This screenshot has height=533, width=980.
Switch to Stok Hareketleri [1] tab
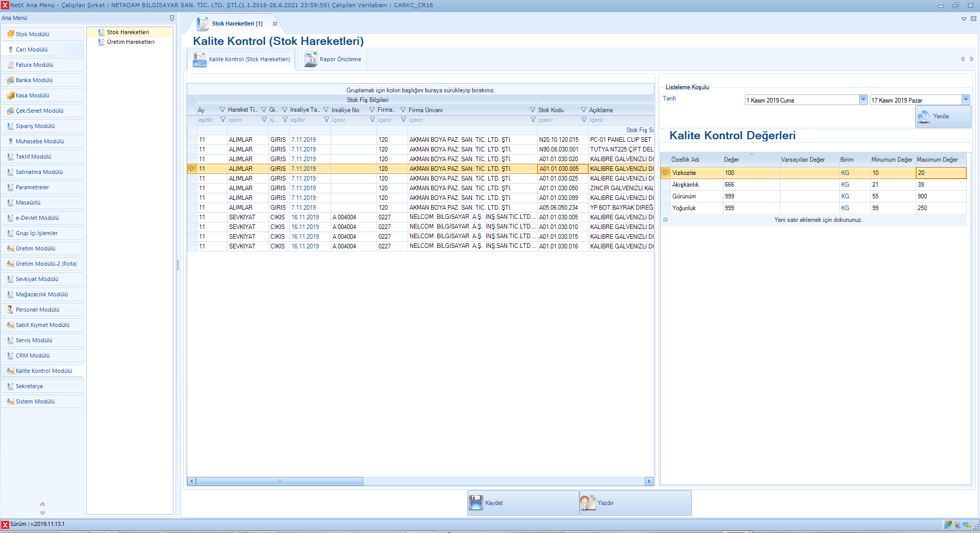click(237, 23)
